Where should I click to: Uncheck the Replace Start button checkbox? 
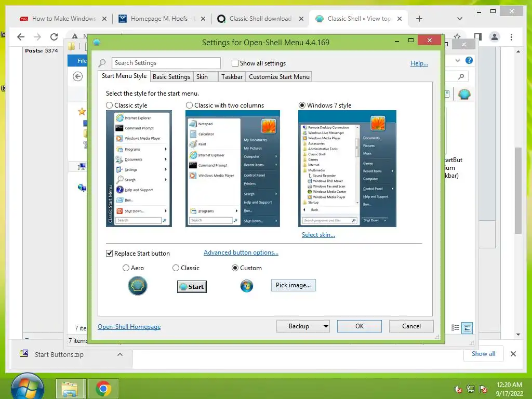pos(109,254)
